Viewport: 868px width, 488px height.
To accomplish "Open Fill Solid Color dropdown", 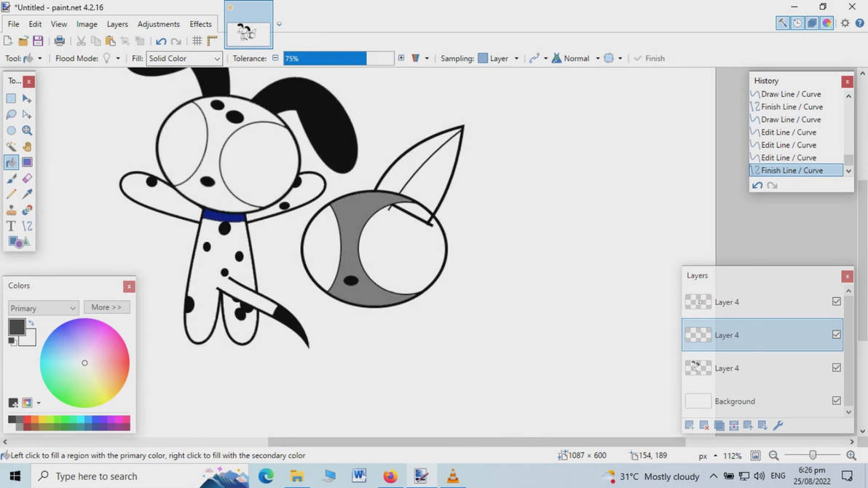I will pos(184,58).
